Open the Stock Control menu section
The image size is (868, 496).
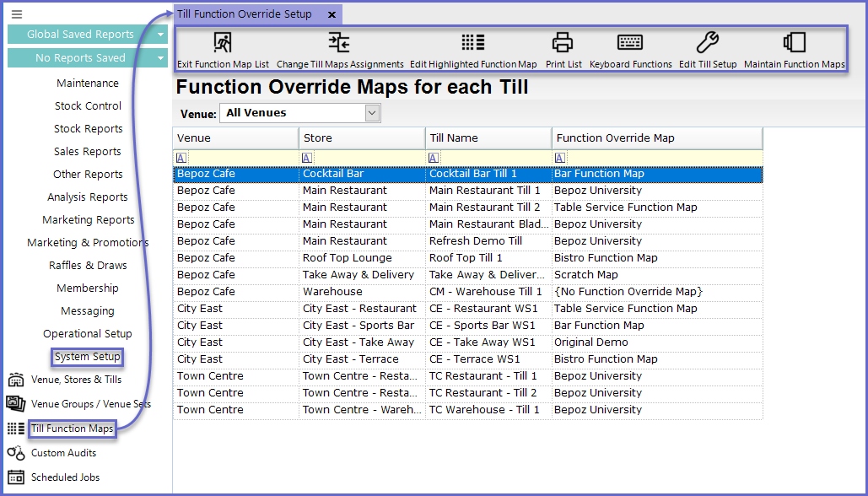coord(88,106)
